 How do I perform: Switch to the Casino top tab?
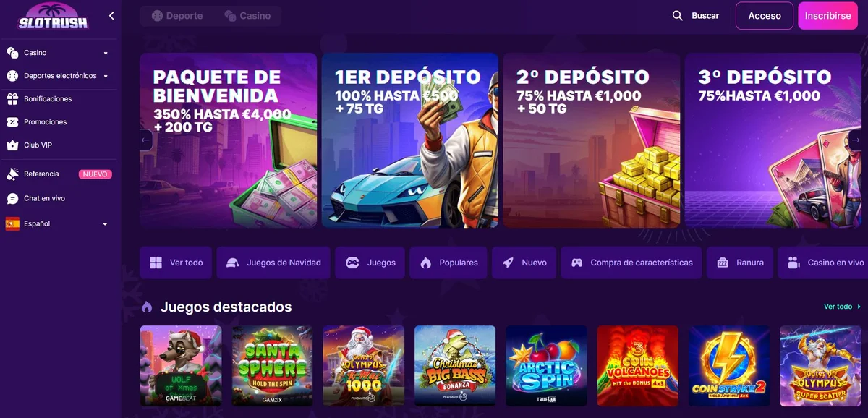click(247, 16)
